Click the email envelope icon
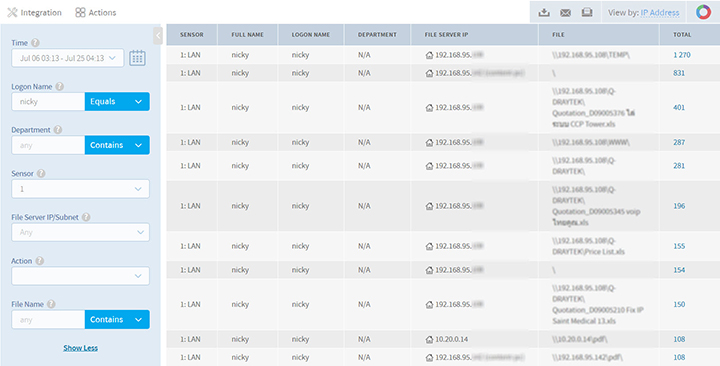Screen dimensions: 720x366 tap(565, 13)
